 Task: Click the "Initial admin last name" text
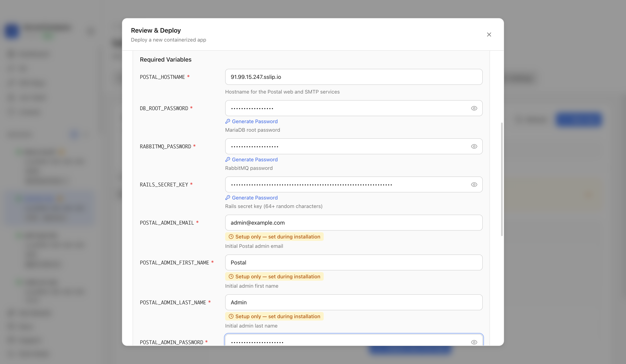click(x=251, y=326)
